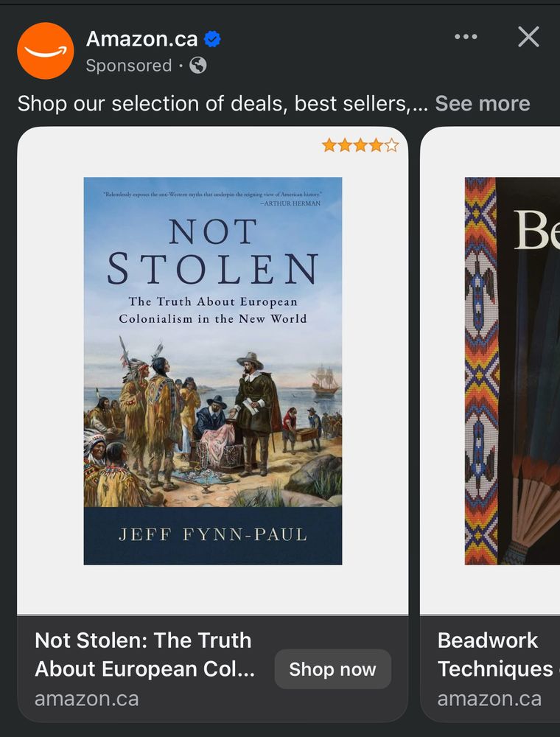
Task: Click amazon.ca link under Not Stolen
Action: [87, 699]
